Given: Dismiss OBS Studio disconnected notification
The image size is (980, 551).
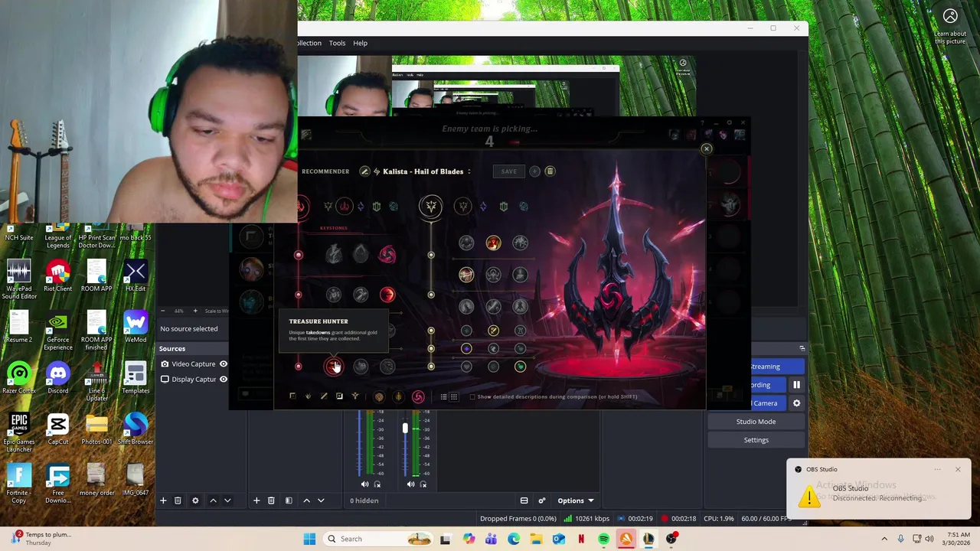Looking at the screenshot, I should (957, 469).
